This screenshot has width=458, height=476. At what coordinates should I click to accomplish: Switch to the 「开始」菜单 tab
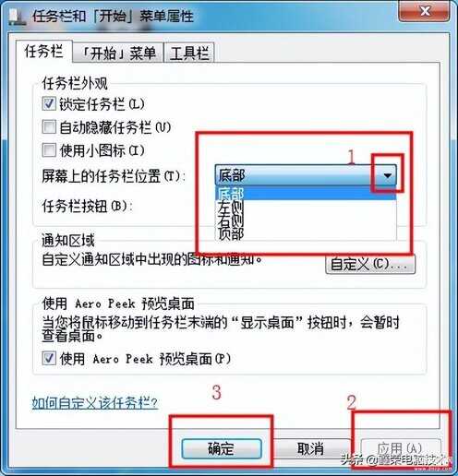(x=118, y=54)
